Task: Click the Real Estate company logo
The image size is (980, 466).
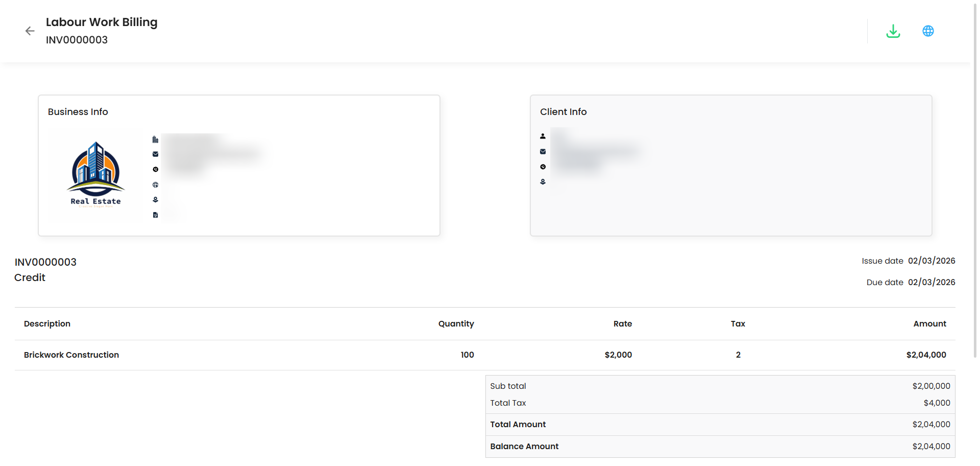Action: 95,174
